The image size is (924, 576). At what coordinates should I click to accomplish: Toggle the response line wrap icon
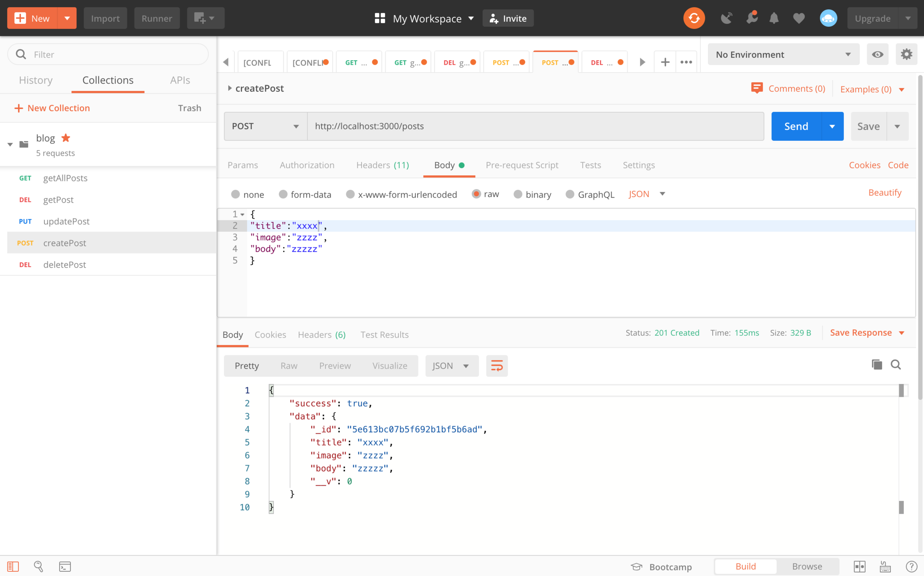[x=497, y=366]
